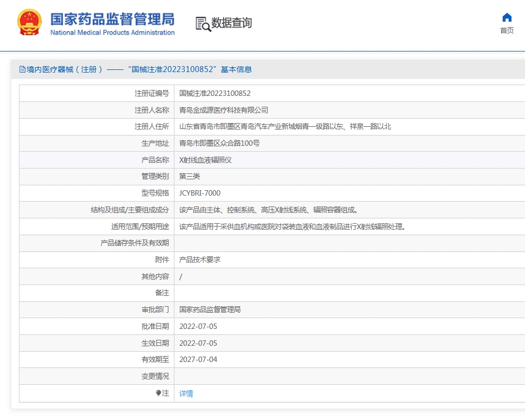Click the 备注 label

162,293
